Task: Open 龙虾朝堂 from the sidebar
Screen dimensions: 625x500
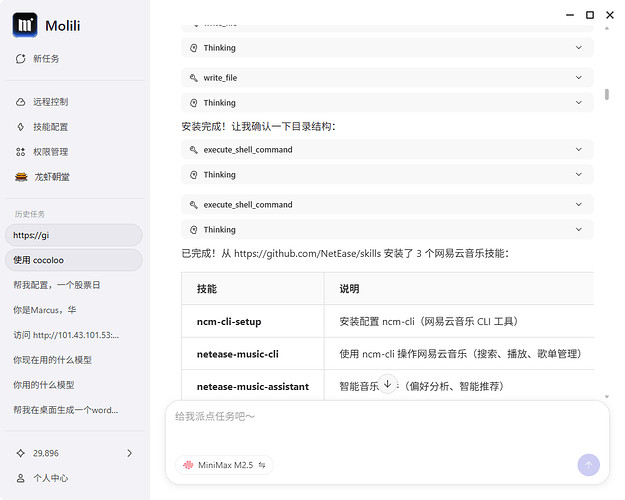Action: [x=50, y=177]
